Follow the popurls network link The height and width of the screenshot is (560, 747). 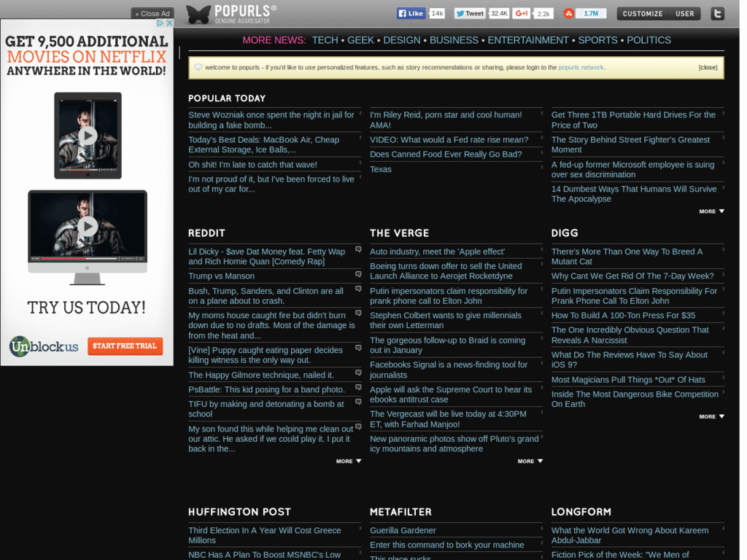coord(581,68)
